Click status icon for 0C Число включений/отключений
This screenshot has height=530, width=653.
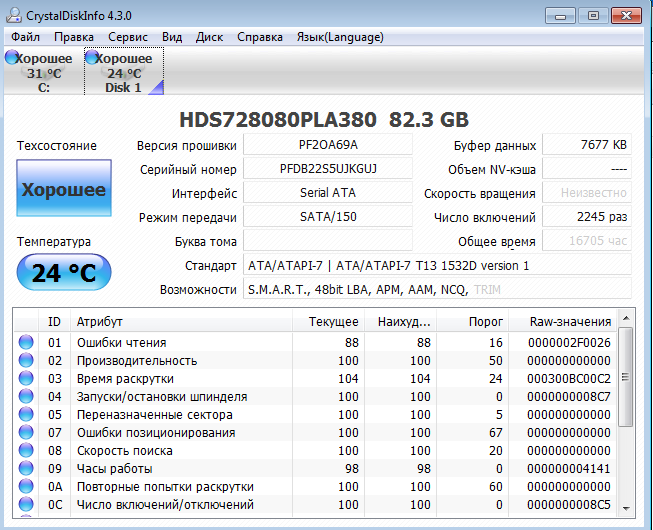coord(26,504)
